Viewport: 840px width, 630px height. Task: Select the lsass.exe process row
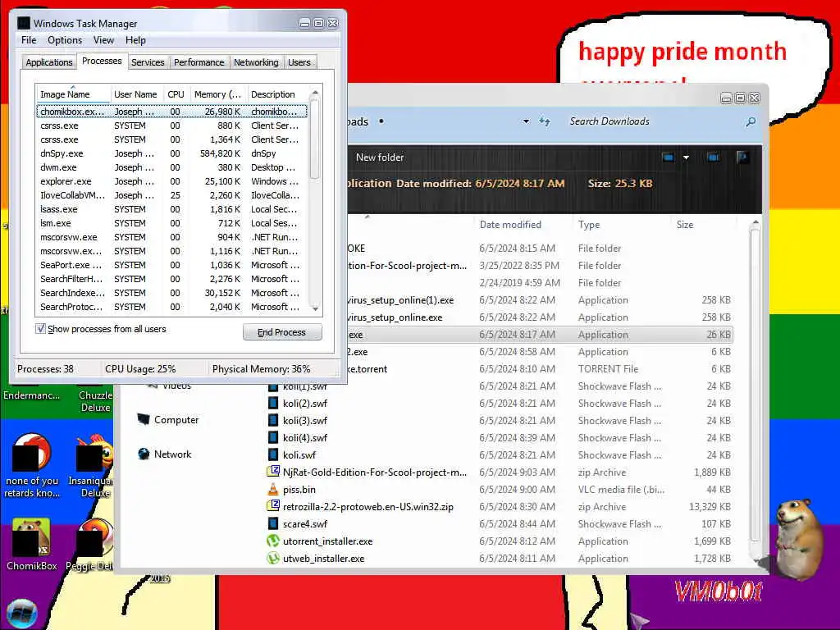pyautogui.click(x=171, y=209)
